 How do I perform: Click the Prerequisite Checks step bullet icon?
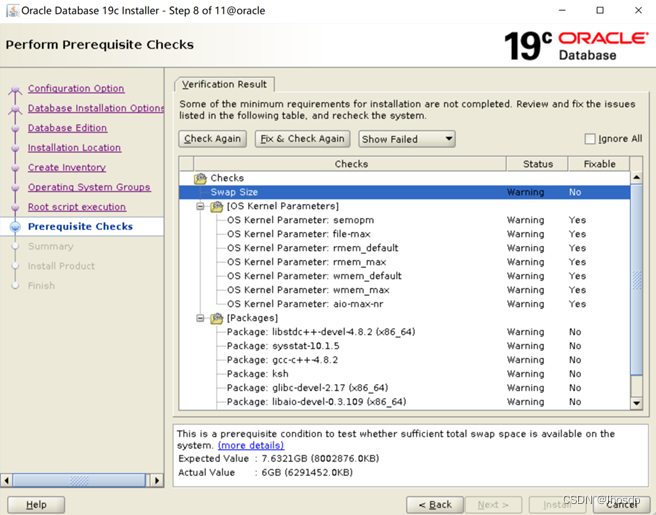(x=15, y=227)
